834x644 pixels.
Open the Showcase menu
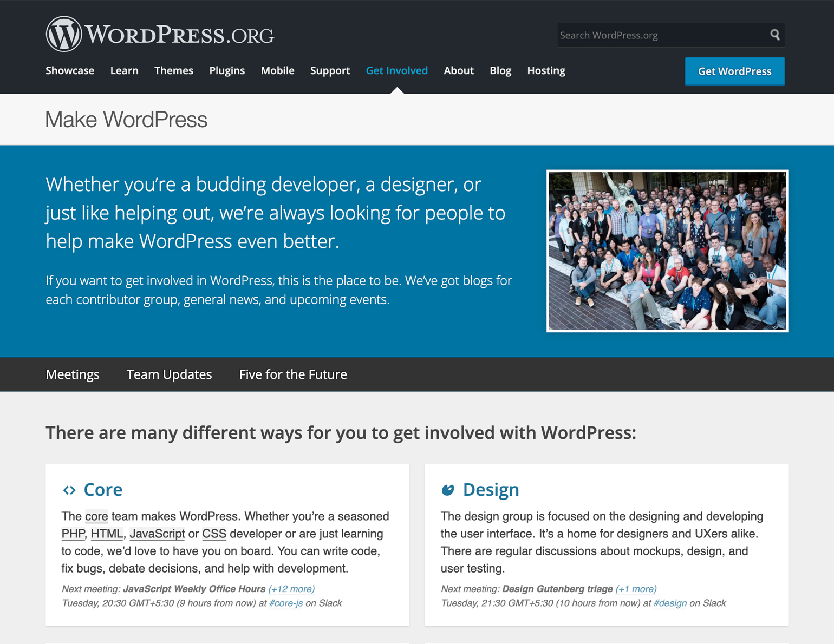click(x=70, y=70)
